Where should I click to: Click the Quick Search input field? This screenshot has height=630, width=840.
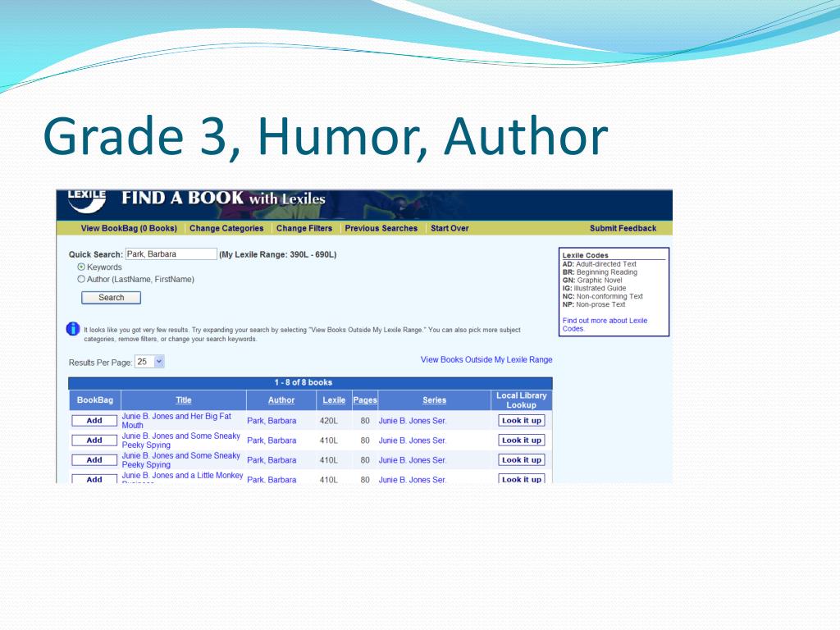click(171, 254)
